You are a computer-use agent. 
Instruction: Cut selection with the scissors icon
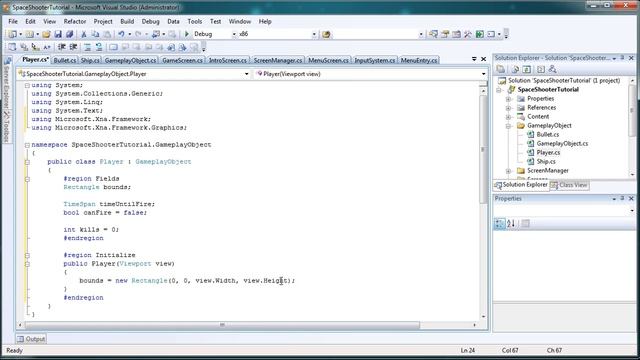tap(84, 34)
